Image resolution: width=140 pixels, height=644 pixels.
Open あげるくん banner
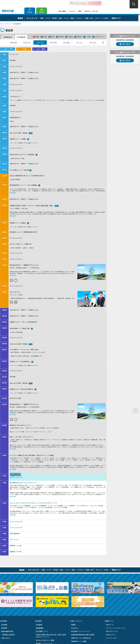click(52, 601)
